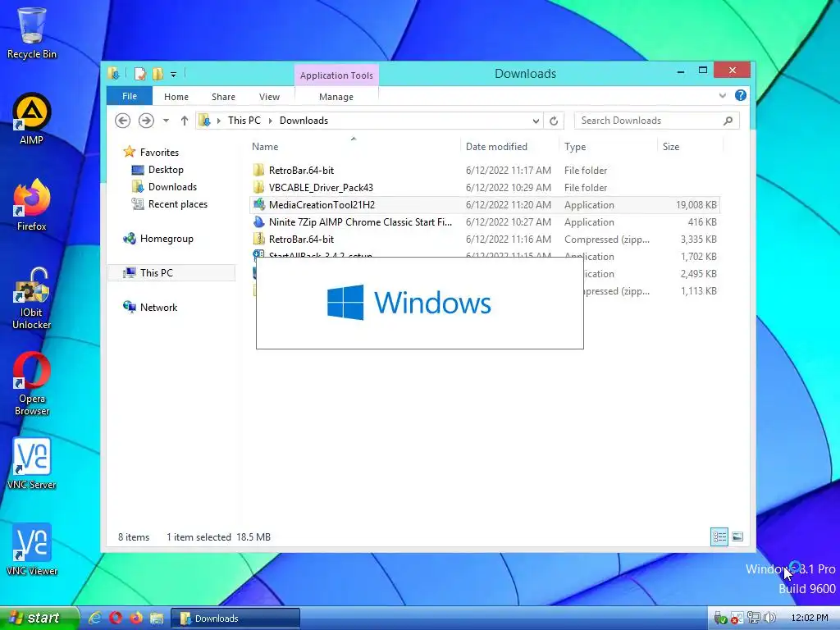Image resolution: width=840 pixels, height=630 pixels.
Task: Sort files by the Type column
Action: point(608,147)
